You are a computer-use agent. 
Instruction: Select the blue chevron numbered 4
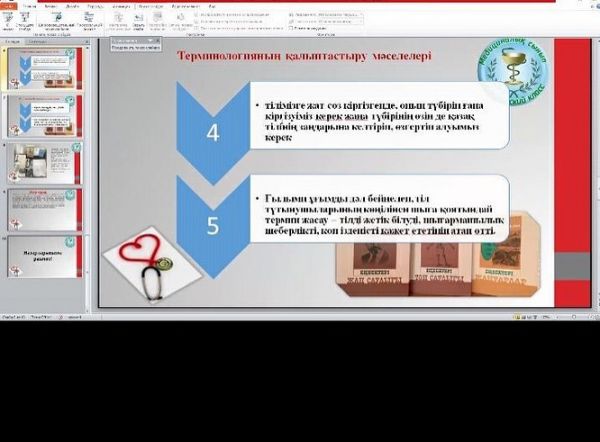[x=212, y=130]
